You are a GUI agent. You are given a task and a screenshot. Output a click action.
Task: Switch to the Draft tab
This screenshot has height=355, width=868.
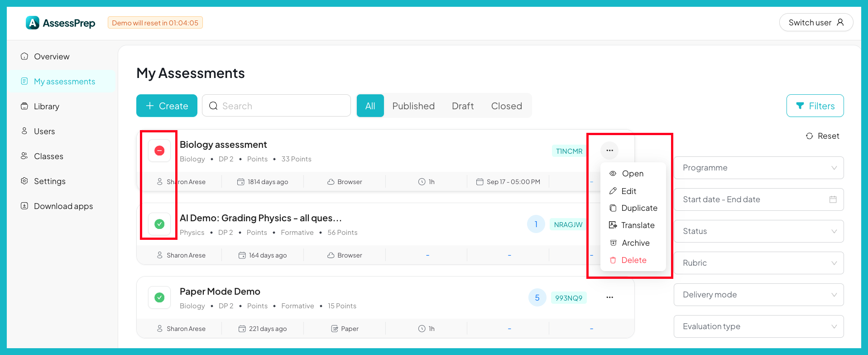tap(463, 106)
